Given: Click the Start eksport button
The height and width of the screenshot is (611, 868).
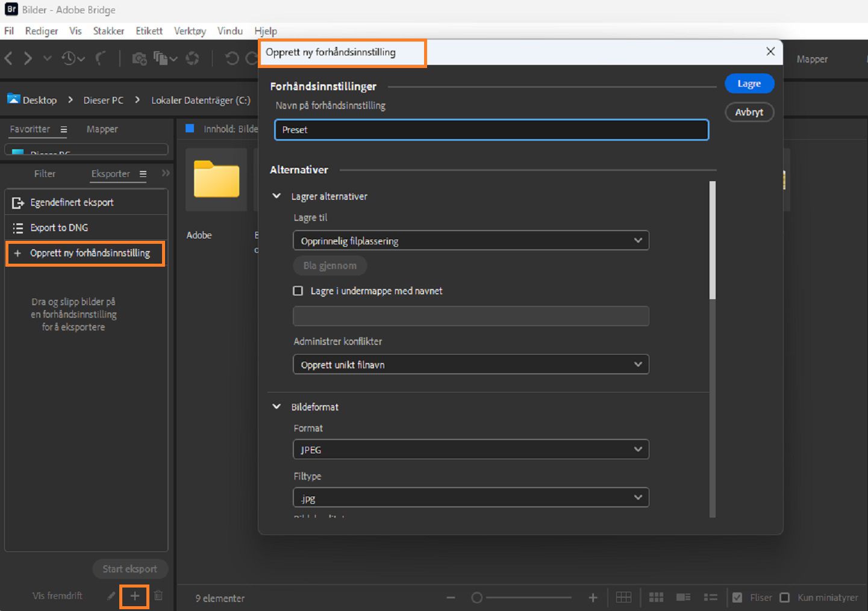Looking at the screenshot, I should (x=130, y=569).
